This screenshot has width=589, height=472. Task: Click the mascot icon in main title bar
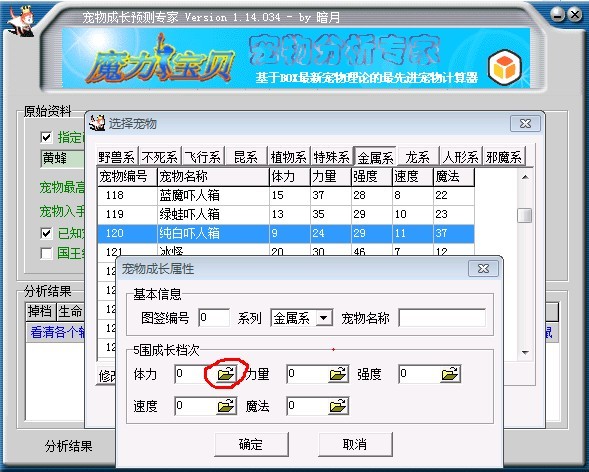click(x=22, y=22)
